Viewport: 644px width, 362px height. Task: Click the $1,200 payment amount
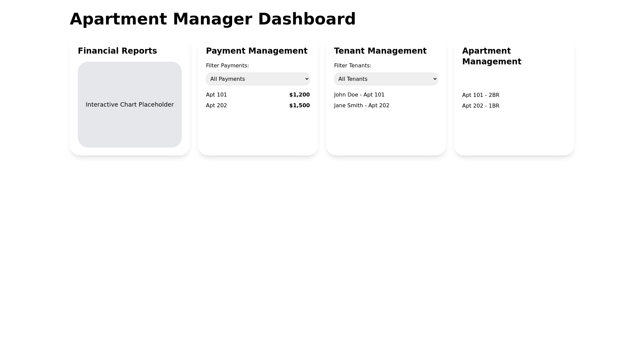click(x=299, y=95)
